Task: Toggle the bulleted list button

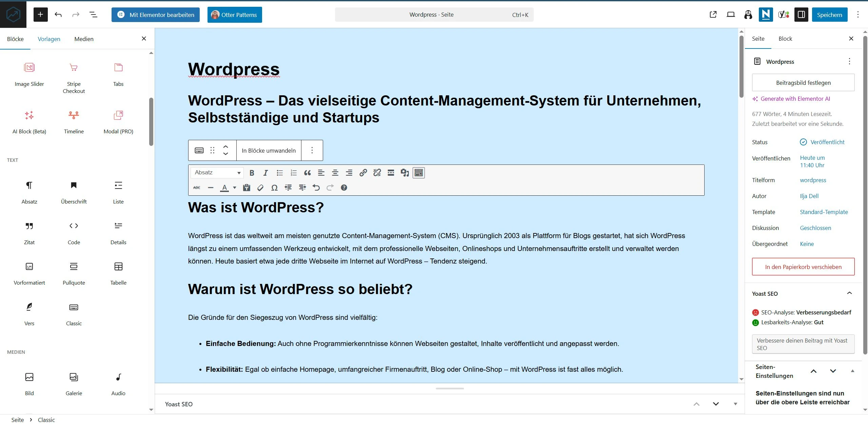Action: point(280,173)
